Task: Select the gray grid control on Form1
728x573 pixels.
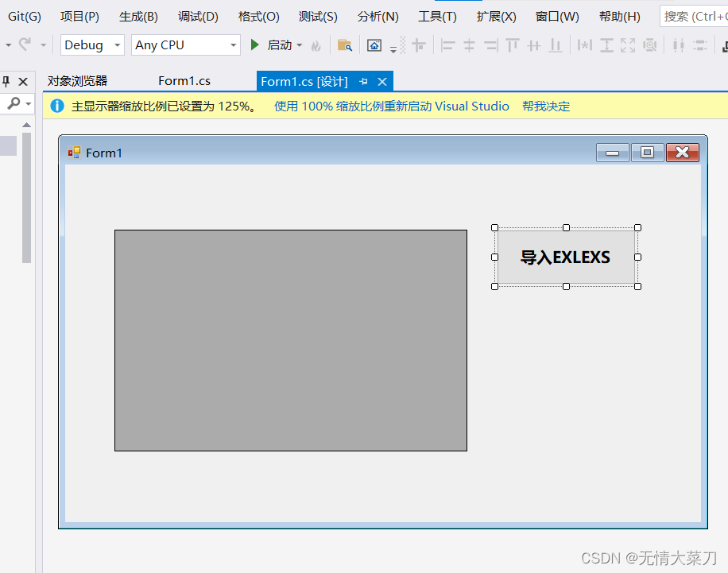Action: [291, 340]
